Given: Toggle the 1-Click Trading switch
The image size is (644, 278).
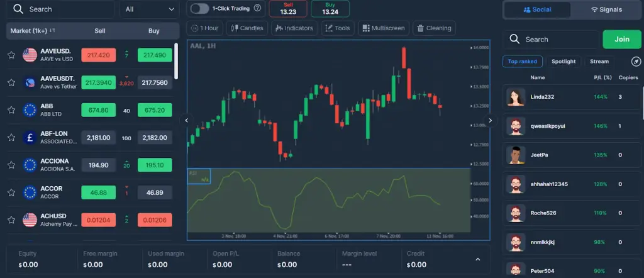Looking at the screenshot, I should pyautogui.click(x=199, y=9).
